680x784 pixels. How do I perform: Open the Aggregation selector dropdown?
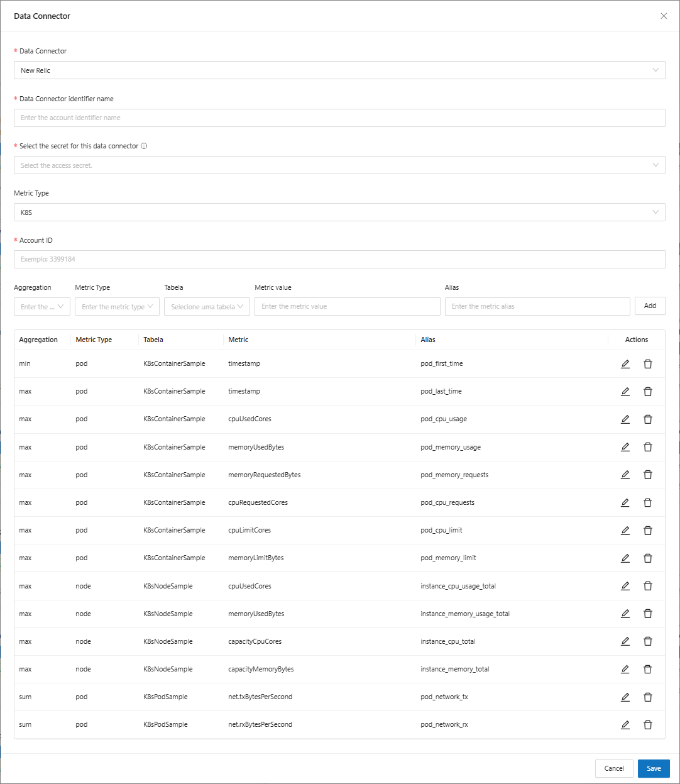pos(41,307)
